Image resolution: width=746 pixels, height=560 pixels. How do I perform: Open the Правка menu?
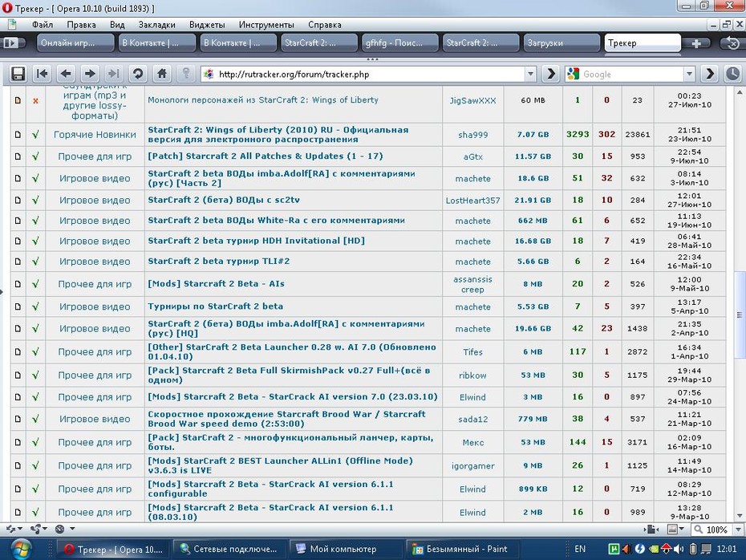tap(81, 25)
